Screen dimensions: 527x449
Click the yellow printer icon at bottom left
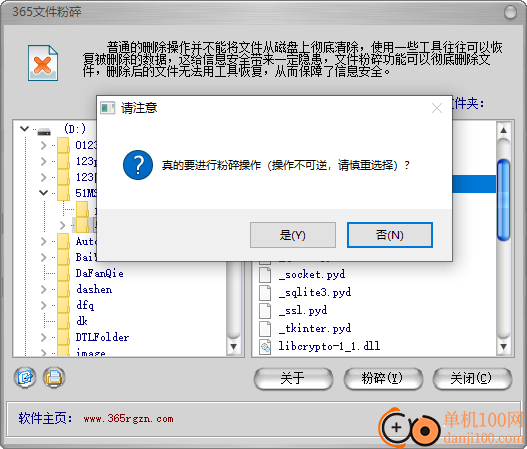(x=54, y=378)
